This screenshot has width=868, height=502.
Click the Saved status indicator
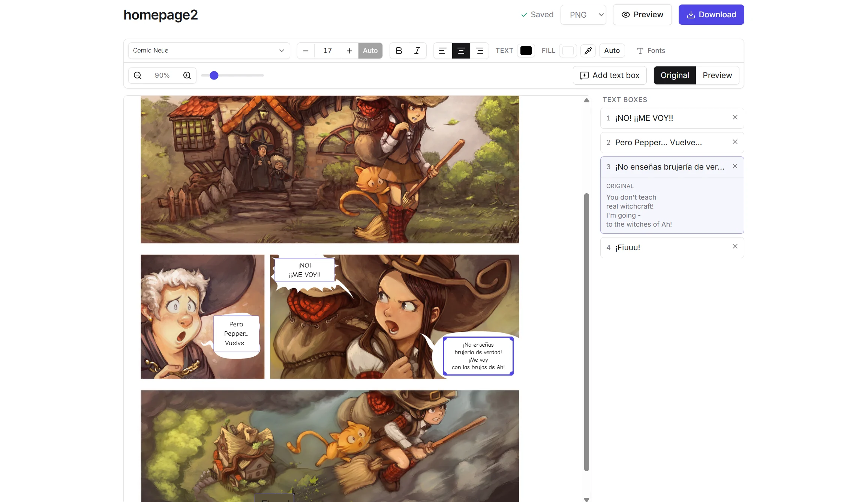(x=537, y=15)
